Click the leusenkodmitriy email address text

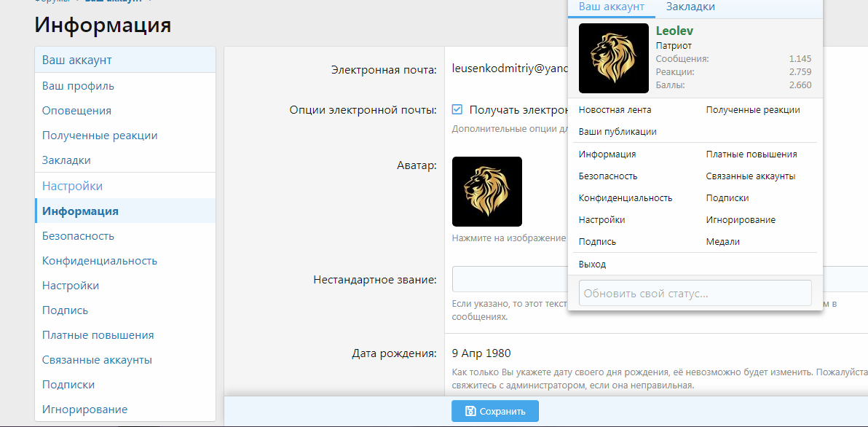tap(510, 68)
